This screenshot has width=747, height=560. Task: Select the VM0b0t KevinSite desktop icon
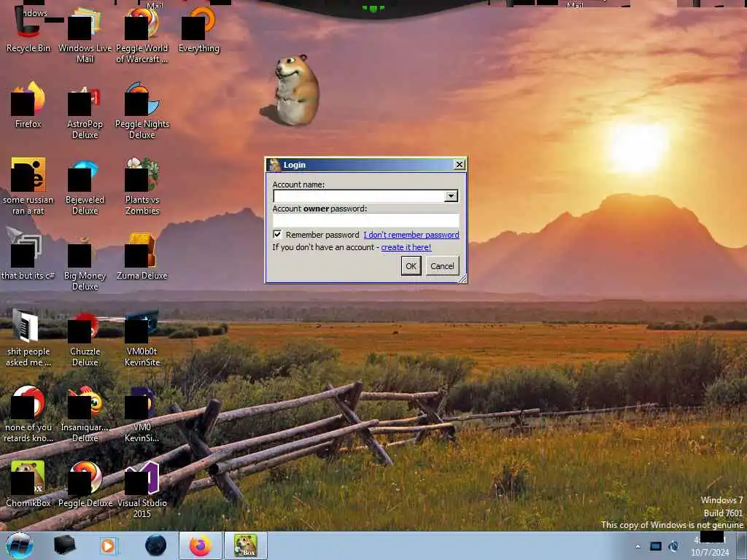142,338
